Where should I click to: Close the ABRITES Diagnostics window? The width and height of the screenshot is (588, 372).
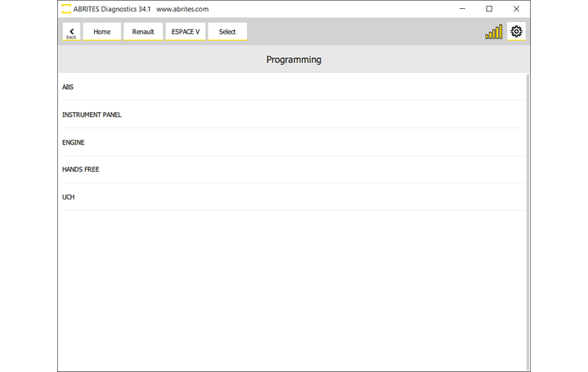pos(516,9)
